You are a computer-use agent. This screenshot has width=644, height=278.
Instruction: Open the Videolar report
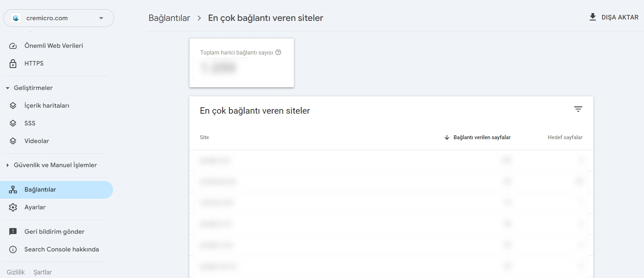(37, 141)
